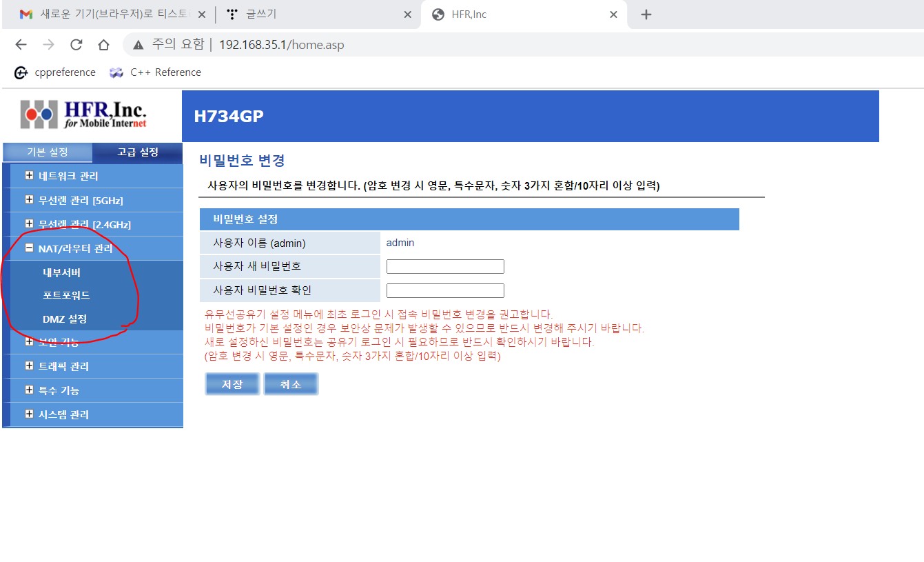Image resolution: width=924 pixels, height=562 pixels.
Task: Select the 고급 설정 tab
Action: click(x=137, y=152)
